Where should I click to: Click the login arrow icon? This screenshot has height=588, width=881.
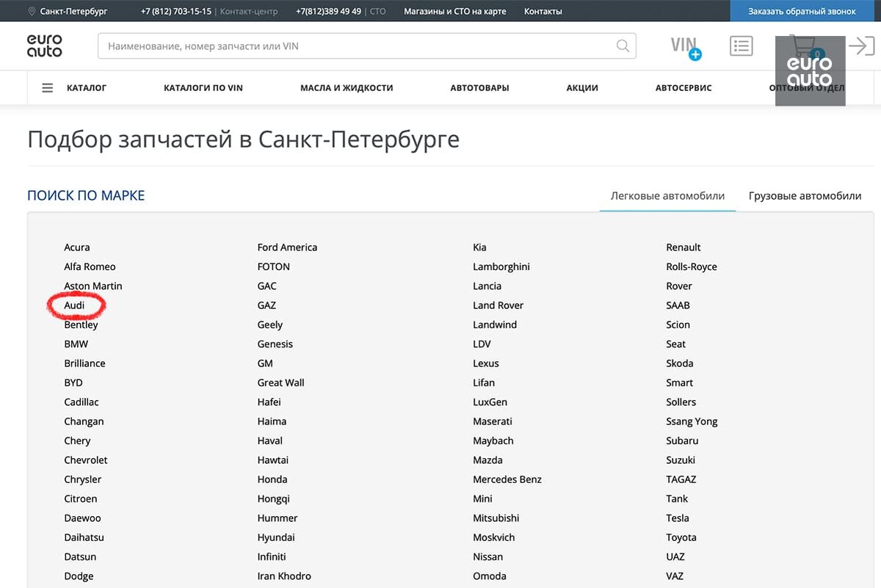click(861, 46)
